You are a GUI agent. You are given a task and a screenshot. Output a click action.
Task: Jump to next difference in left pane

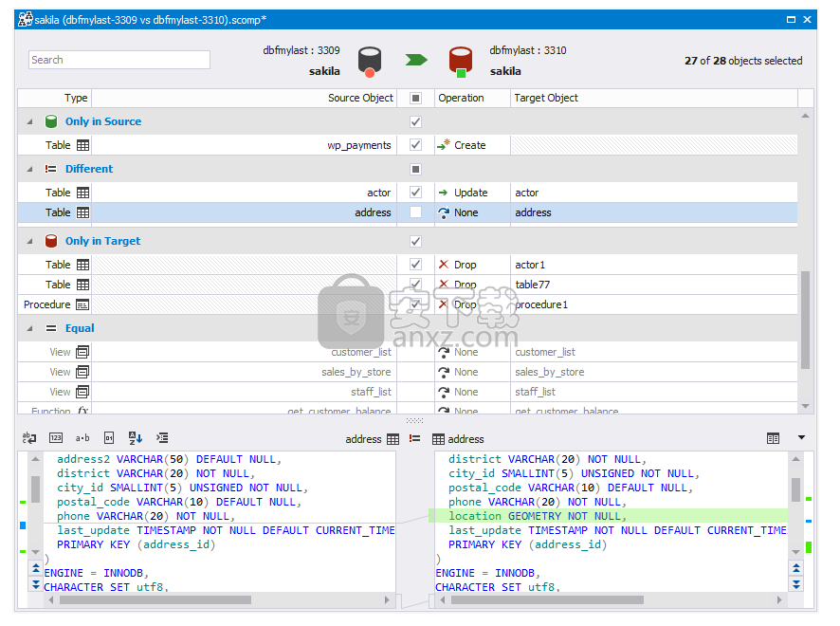pos(35,584)
